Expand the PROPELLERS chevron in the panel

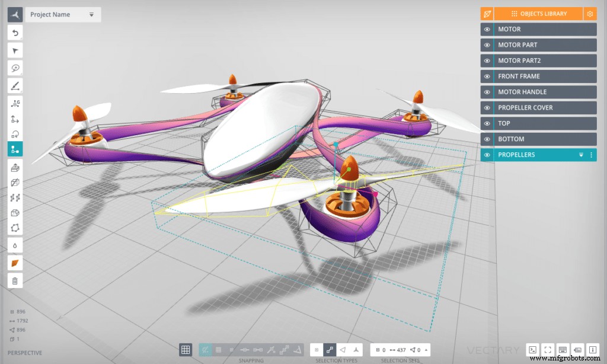581,155
